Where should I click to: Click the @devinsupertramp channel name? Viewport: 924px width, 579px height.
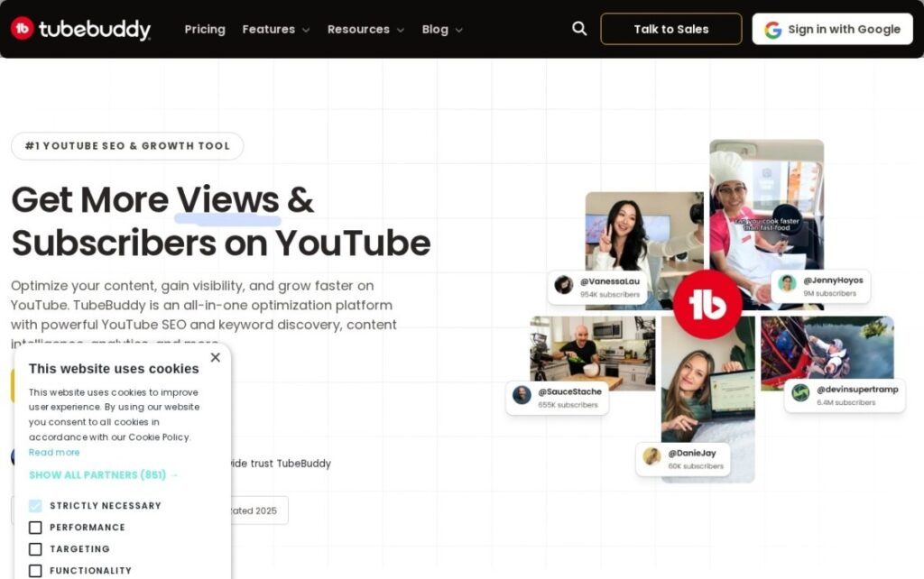coord(857,390)
